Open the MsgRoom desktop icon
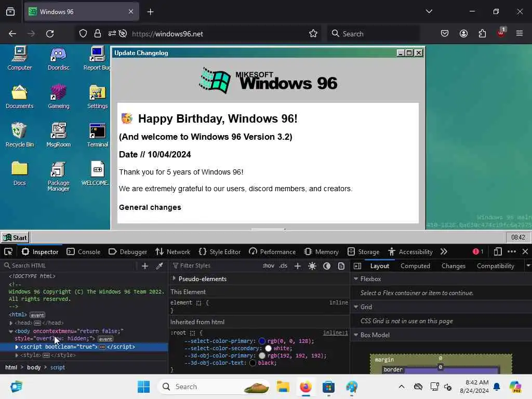Image resolution: width=532 pixels, height=399 pixels. coord(58,135)
